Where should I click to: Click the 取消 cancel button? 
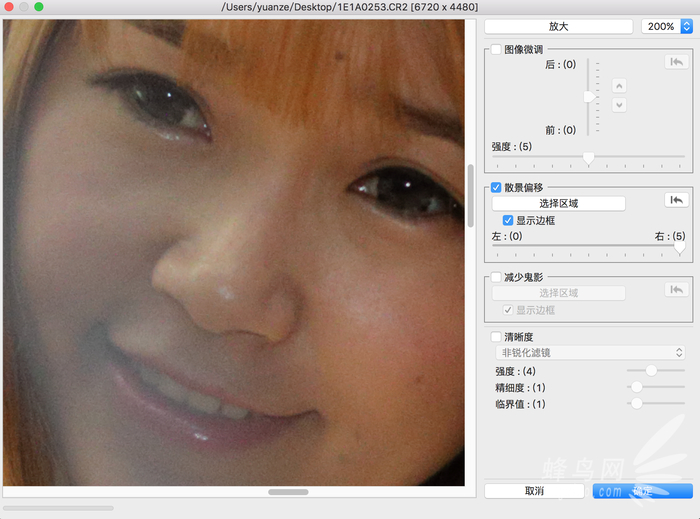534,491
